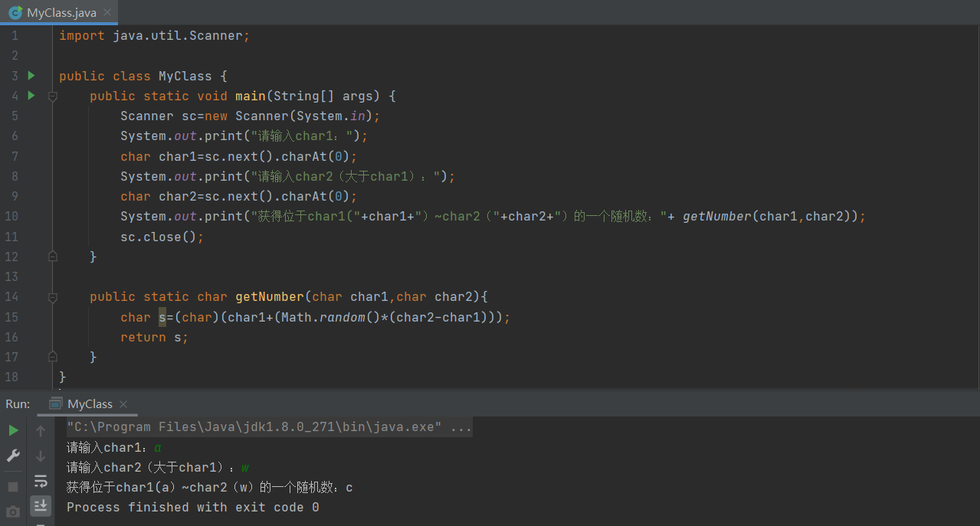980x526 pixels.
Task: Click class name 'MyClass' on line 3
Action: (185, 76)
